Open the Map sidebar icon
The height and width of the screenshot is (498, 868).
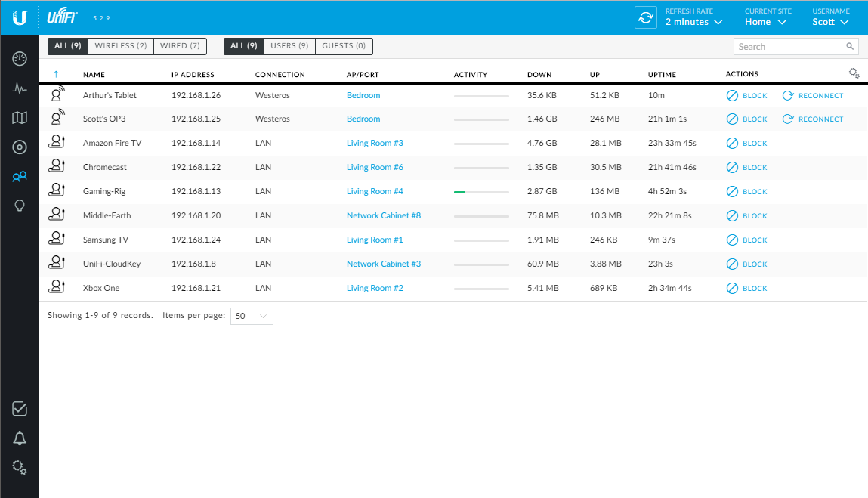point(20,117)
